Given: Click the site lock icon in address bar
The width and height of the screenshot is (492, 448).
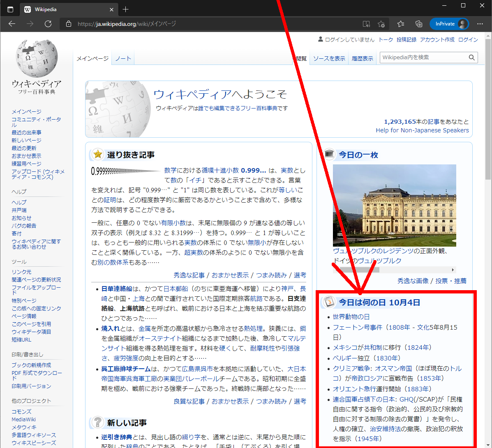Looking at the screenshot, I should pyautogui.click(x=68, y=24).
